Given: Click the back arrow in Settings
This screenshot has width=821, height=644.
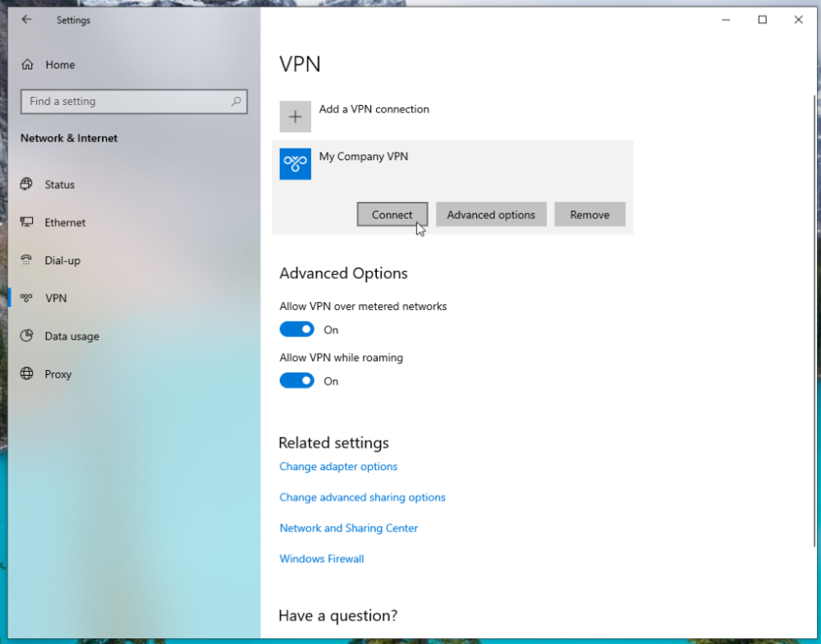Looking at the screenshot, I should tap(25, 20).
